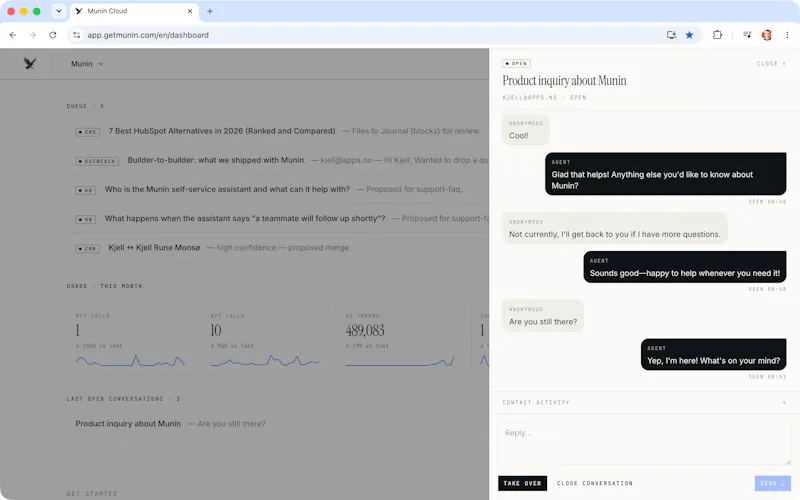Click the Last Open Conversations heading
This screenshot has height=500, width=800.
(x=123, y=399)
